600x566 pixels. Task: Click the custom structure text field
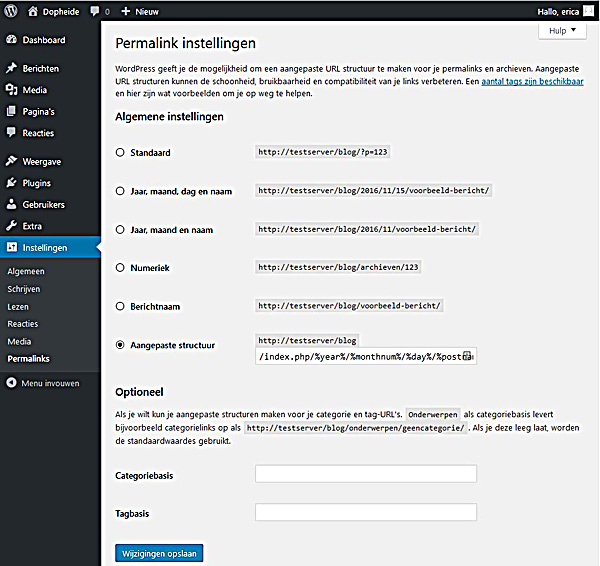click(x=366, y=356)
